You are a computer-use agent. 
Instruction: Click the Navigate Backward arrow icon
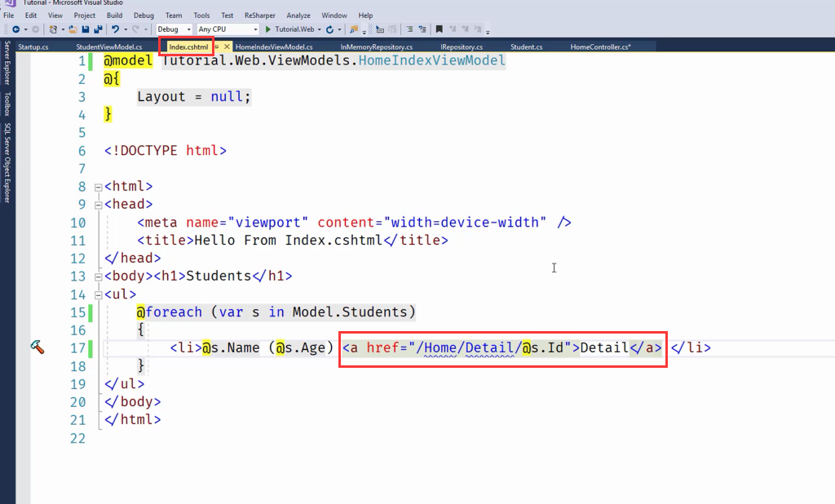point(15,29)
